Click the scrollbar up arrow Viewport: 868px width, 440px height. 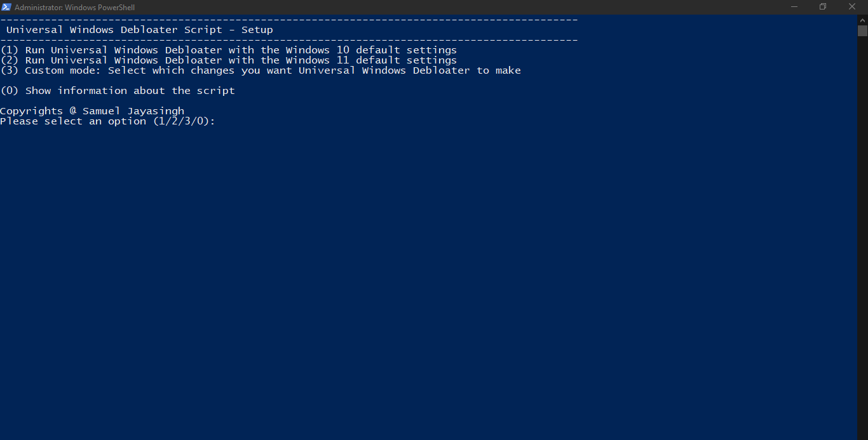coord(863,19)
